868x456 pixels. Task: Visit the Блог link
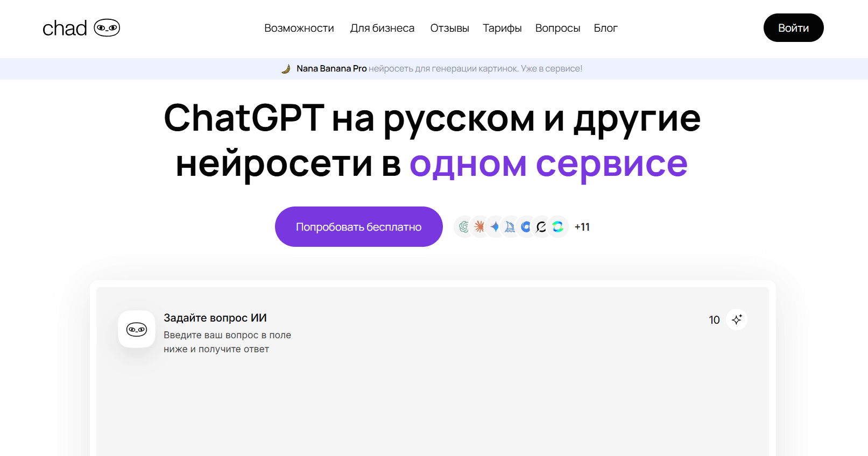[x=605, y=28]
